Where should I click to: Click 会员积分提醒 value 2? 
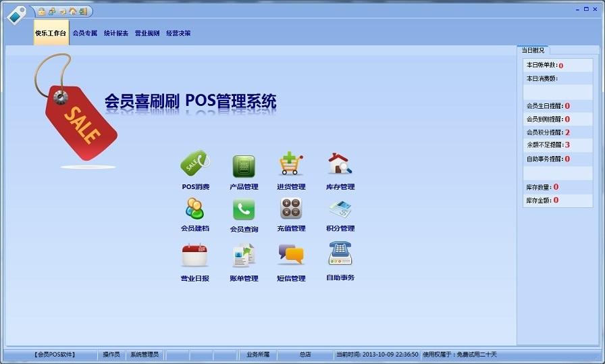[x=567, y=132]
